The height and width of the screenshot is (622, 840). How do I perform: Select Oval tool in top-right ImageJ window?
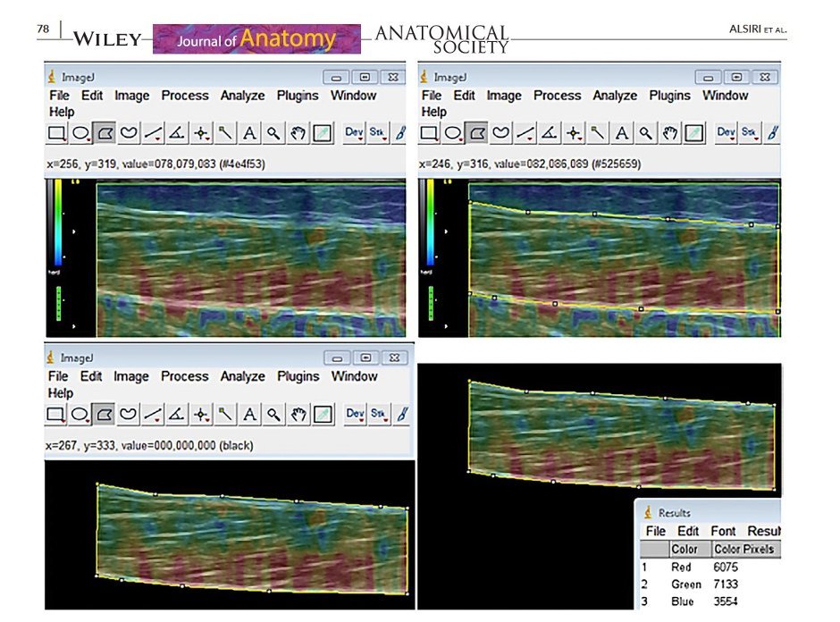click(454, 133)
